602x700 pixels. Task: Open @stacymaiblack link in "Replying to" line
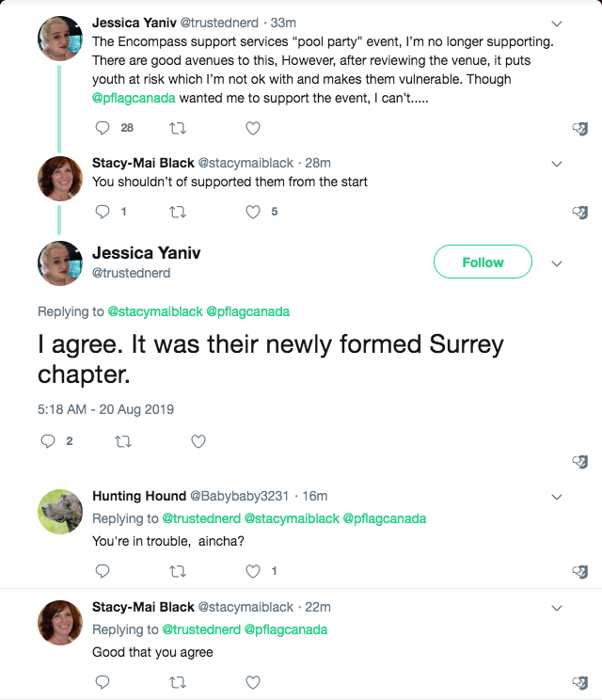point(155,311)
